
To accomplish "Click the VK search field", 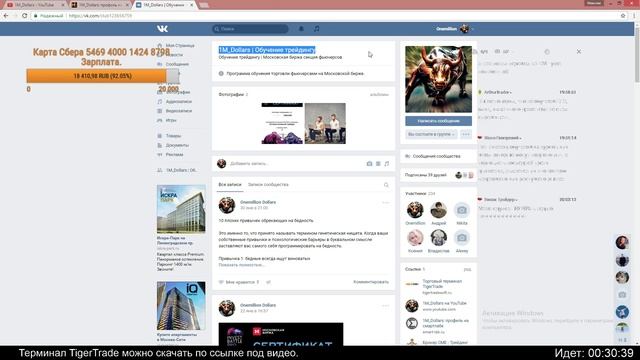I will coord(250,29).
